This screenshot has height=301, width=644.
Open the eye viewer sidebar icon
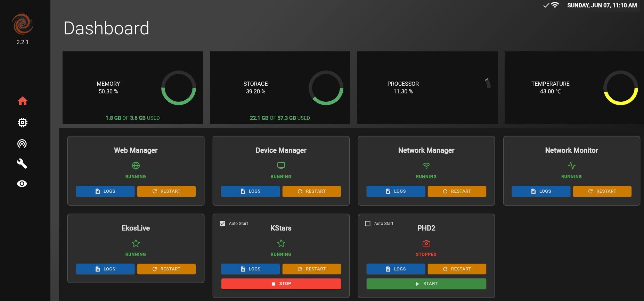(22, 184)
